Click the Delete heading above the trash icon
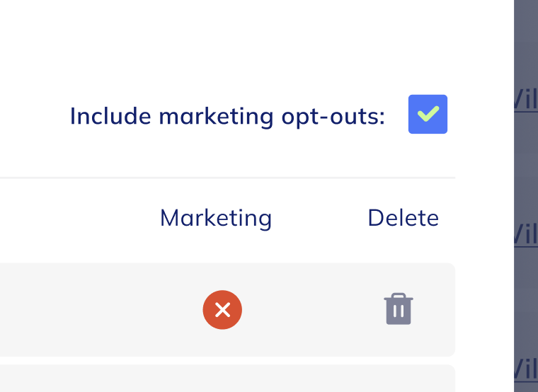This screenshot has height=392, width=538. tap(403, 218)
